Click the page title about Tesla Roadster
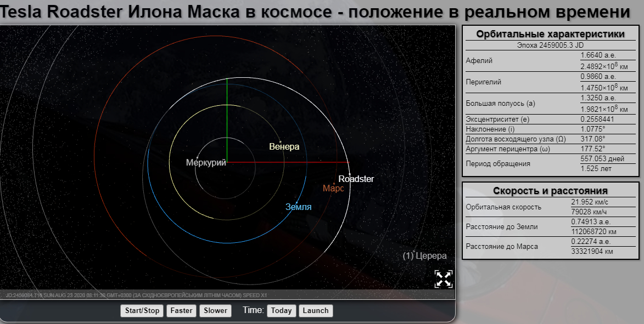 pos(314,12)
